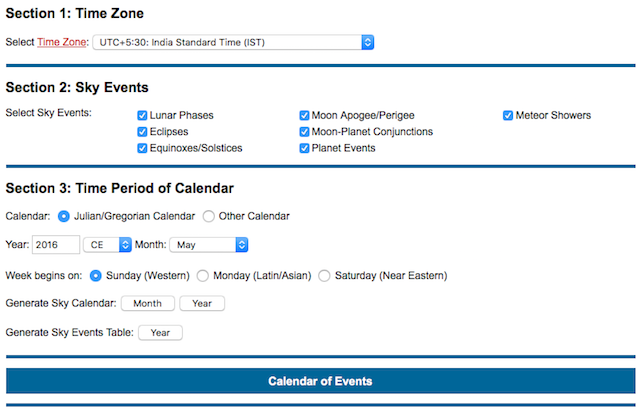This screenshot has height=411, width=640.
Task: Select Julian/Gregorian Calendar radio button
Action: pyautogui.click(x=64, y=216)
